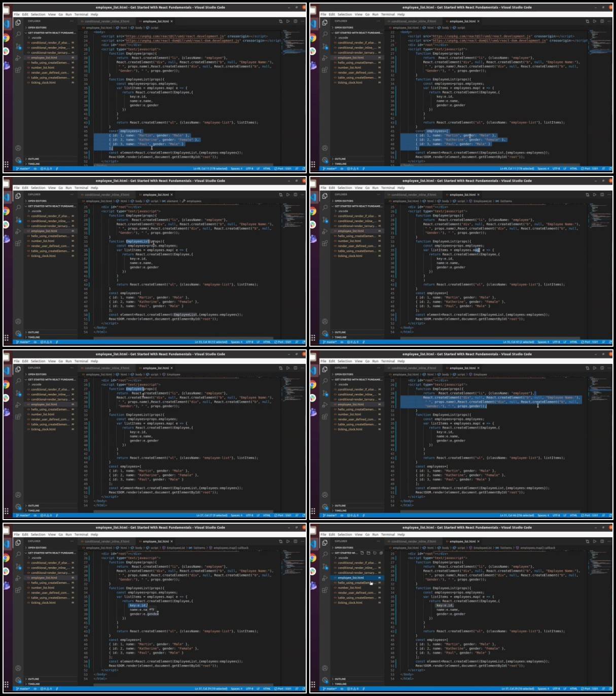Open the Selection menu in the top-left frame
Screen dimensions: 616x696
pos(38,14)
